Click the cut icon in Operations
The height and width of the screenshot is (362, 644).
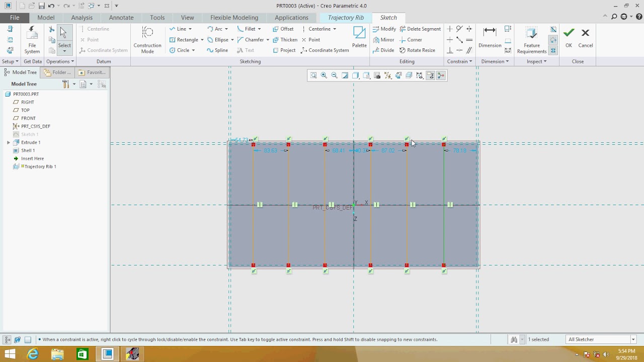(51, 30)
